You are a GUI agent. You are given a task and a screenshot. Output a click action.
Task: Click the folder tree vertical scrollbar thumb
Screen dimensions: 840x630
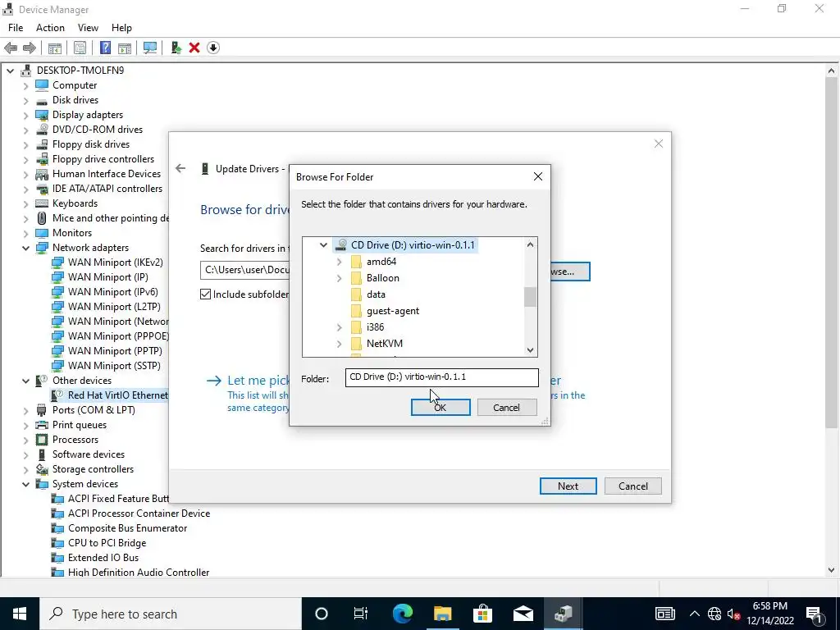click(530, 297)
